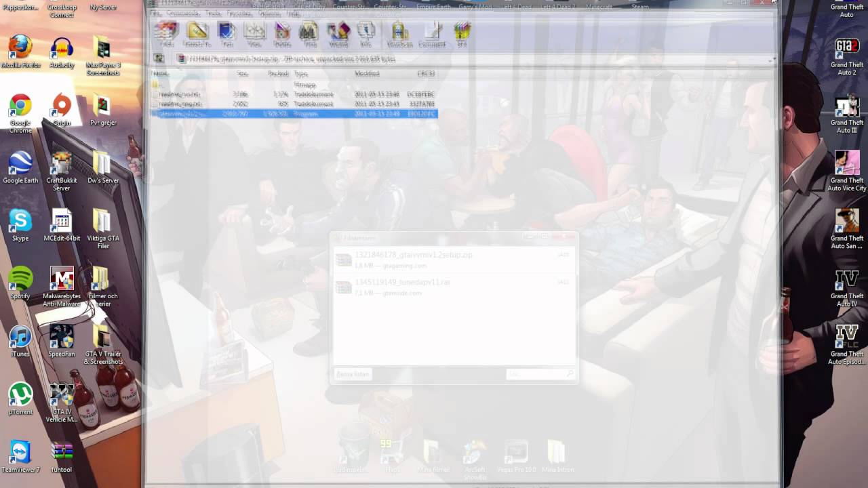Open Filmer och serier folder
This screenshot has width=868, height=488.
click(x=103, y=286)
